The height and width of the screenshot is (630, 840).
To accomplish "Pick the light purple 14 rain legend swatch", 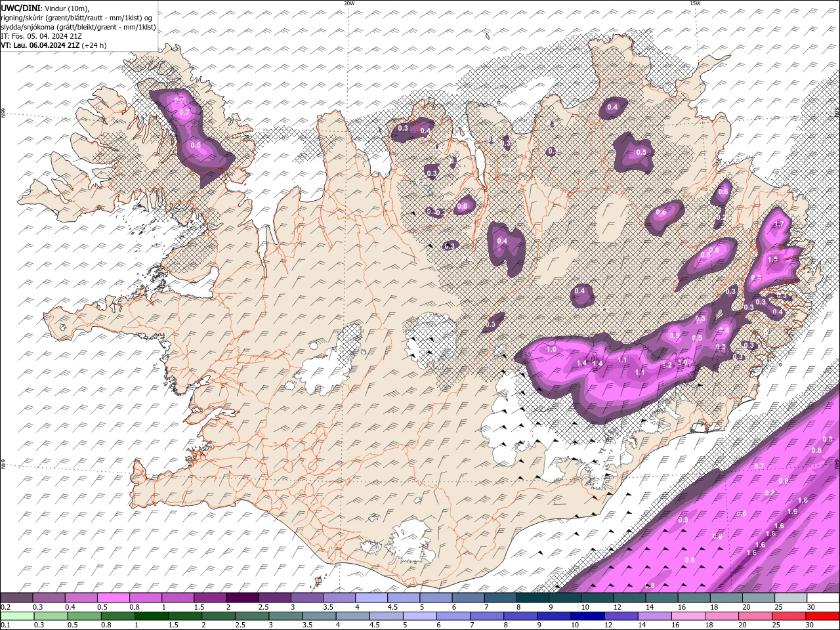I will 655,616.
